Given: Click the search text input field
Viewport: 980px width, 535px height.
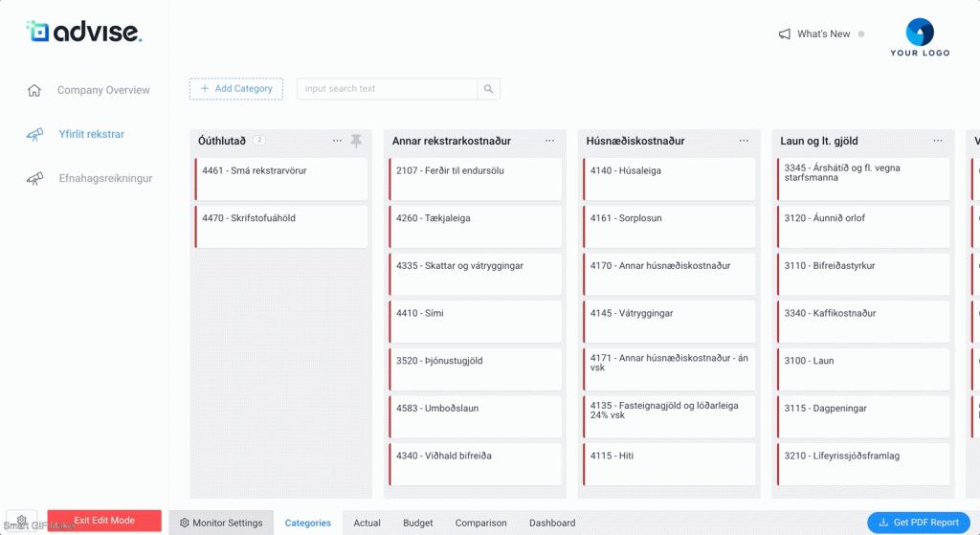Looking at the screenshot, I should pos(387,89).
